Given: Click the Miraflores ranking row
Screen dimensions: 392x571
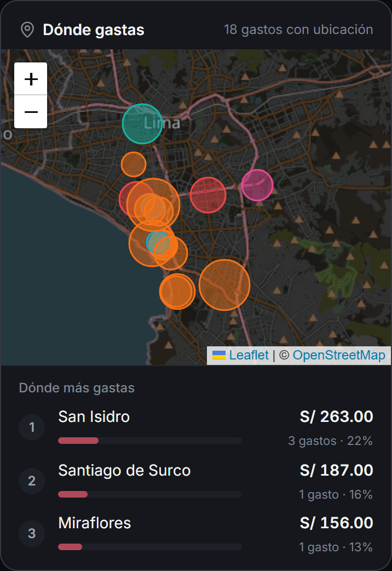Looking at the screenshot, I should point(196,534).
